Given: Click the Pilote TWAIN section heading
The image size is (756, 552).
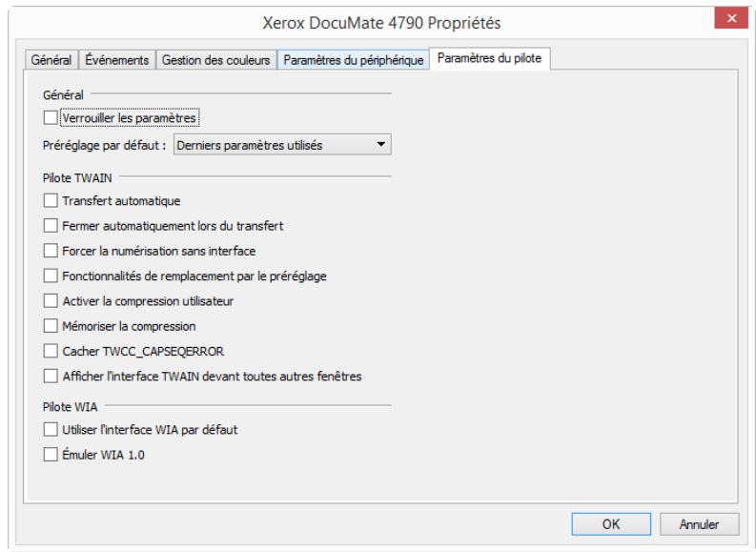Looking at the screenshot, I should coord(77,178).
